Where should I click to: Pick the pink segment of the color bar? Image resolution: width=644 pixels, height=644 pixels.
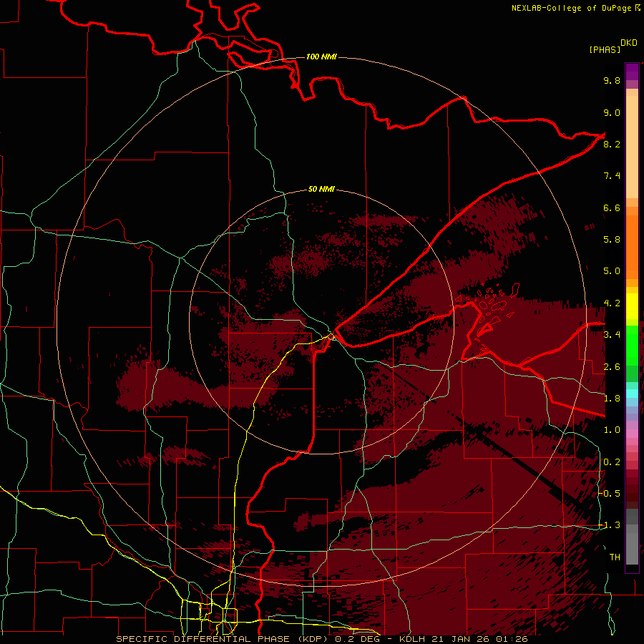(x=632, y=434)
